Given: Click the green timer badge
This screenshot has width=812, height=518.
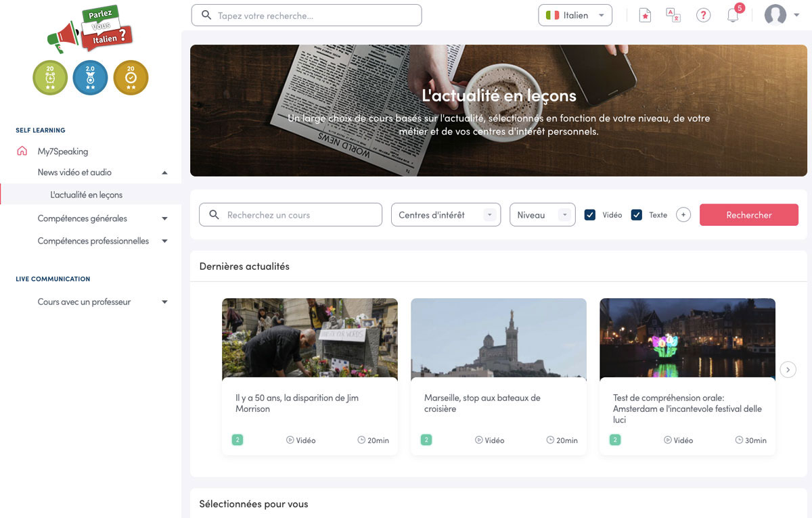Looking at the screenshot, I should (x=50, y=78).
